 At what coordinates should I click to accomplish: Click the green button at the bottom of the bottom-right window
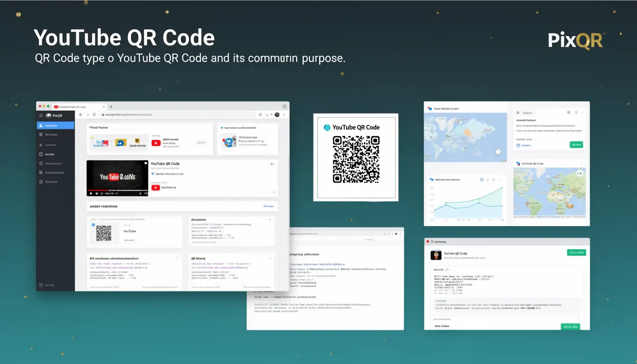[x=570, y=327]
